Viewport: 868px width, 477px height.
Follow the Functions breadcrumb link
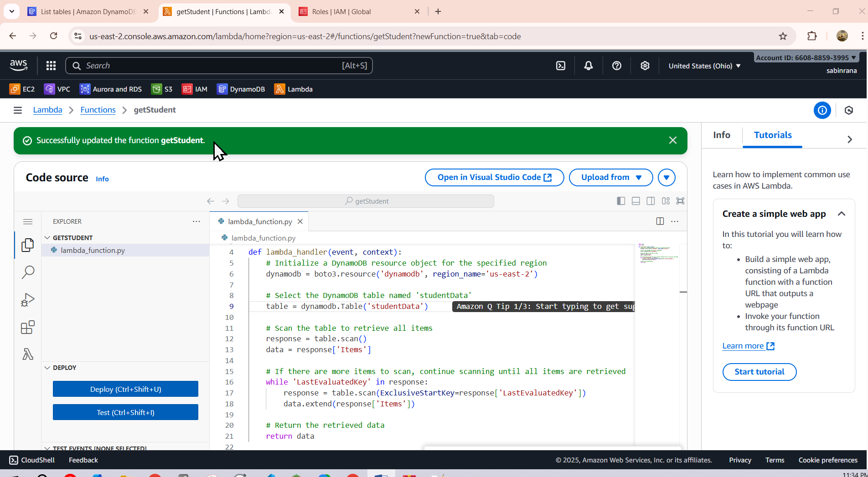point(98,110)
